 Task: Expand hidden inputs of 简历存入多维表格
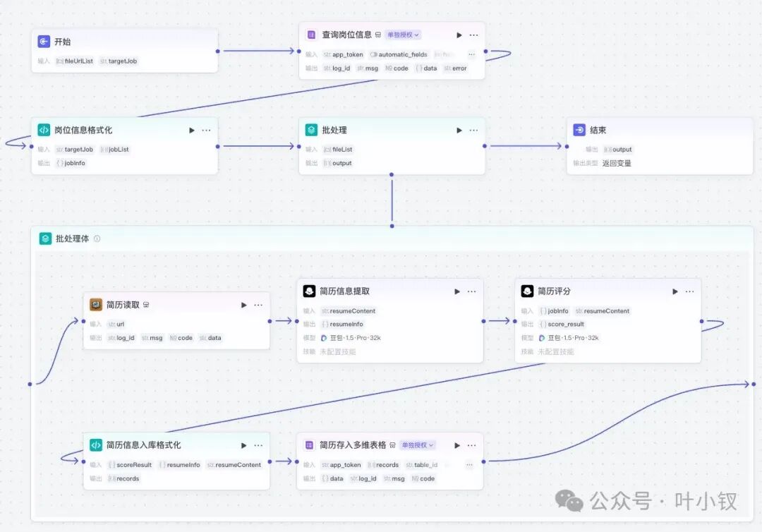469,465
